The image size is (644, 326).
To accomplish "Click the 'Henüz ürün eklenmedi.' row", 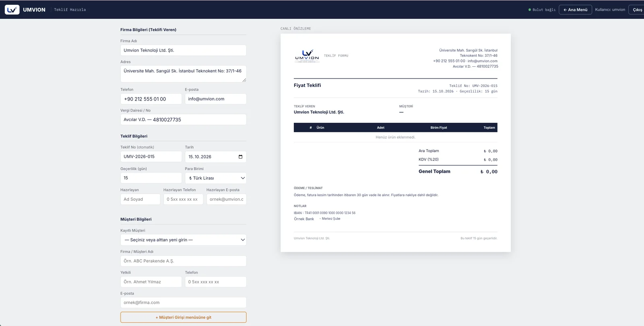I will click(x=396, y=137).
